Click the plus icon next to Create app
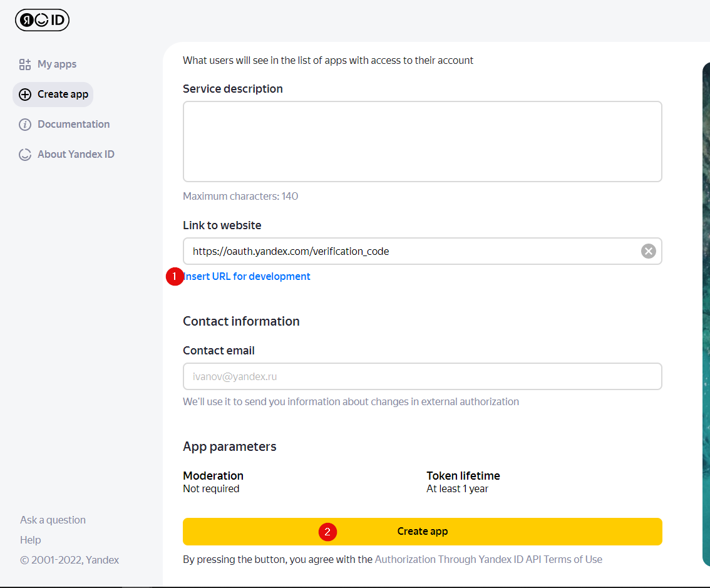This screenshot has height=588, width=710. (25, 95)
